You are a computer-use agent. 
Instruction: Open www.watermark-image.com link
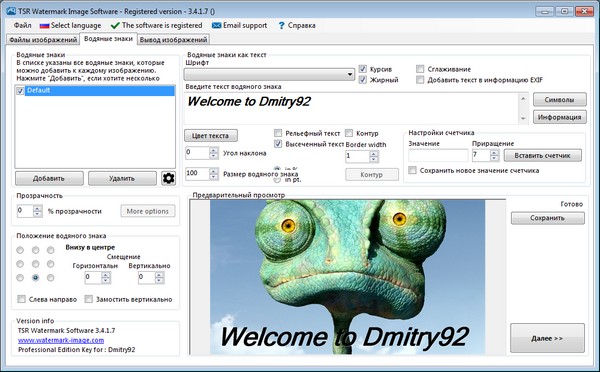[x=61, y=340]
